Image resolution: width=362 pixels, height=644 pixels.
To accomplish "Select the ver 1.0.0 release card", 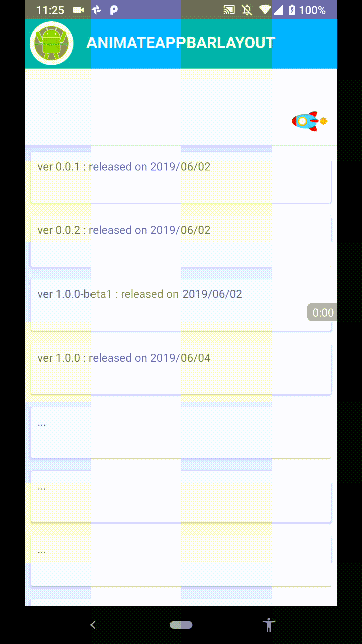I will (181, 369).
